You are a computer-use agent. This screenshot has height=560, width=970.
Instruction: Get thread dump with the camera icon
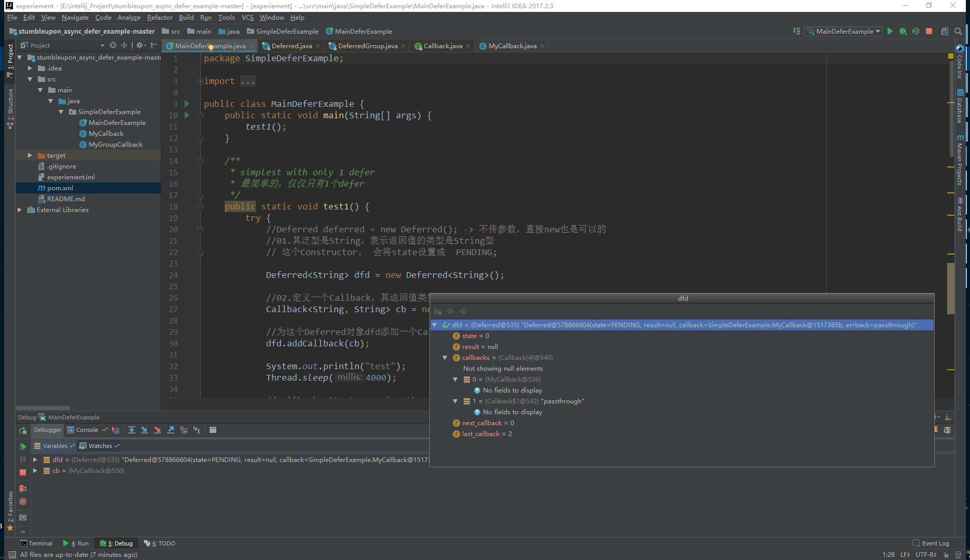(22, 517)
